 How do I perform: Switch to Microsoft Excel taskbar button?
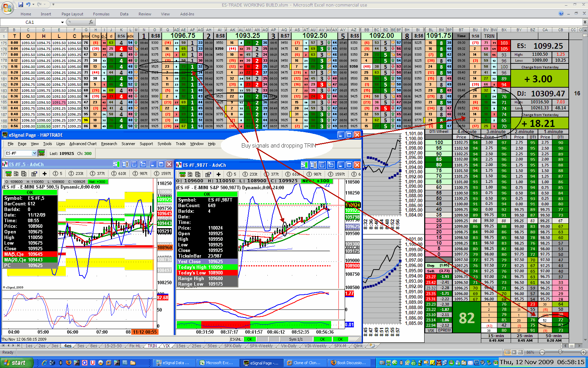[218, 363]
